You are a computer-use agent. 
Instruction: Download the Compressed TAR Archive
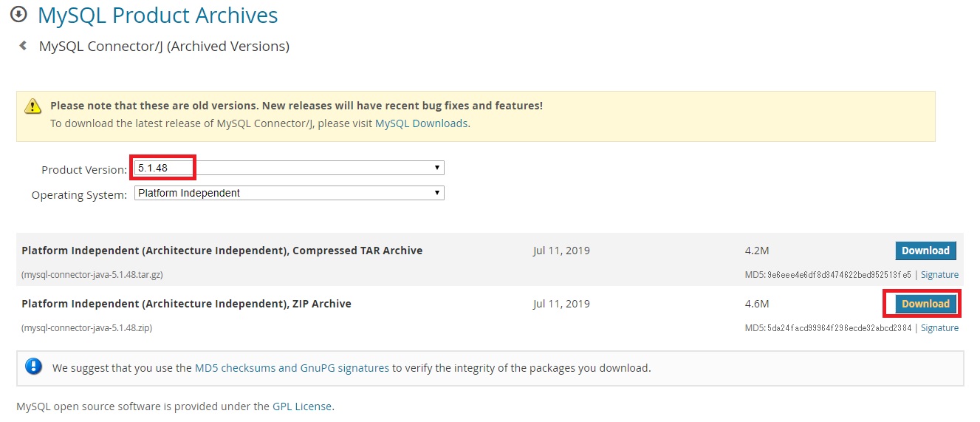(x=925, y=251)
